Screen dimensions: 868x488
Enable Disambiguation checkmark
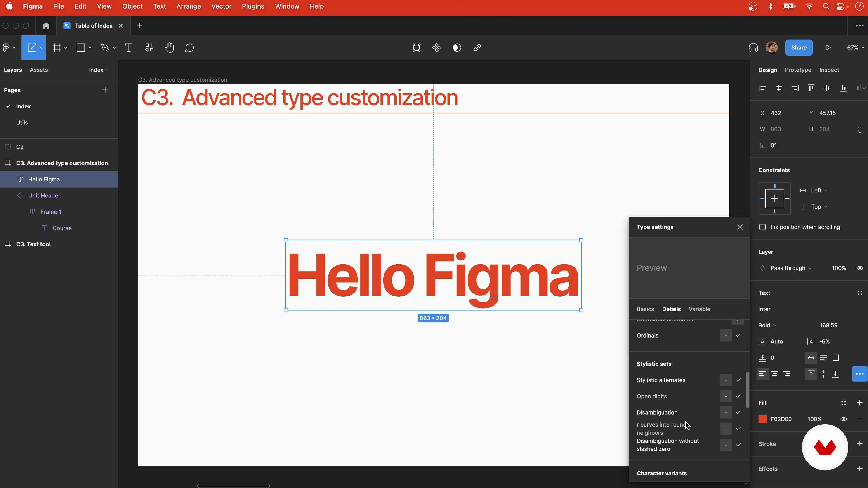(x=738, y=413)
